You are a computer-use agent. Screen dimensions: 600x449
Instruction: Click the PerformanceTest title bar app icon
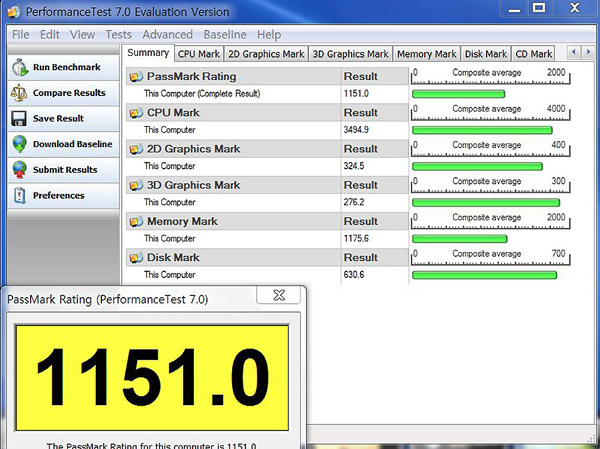point(14,12)
